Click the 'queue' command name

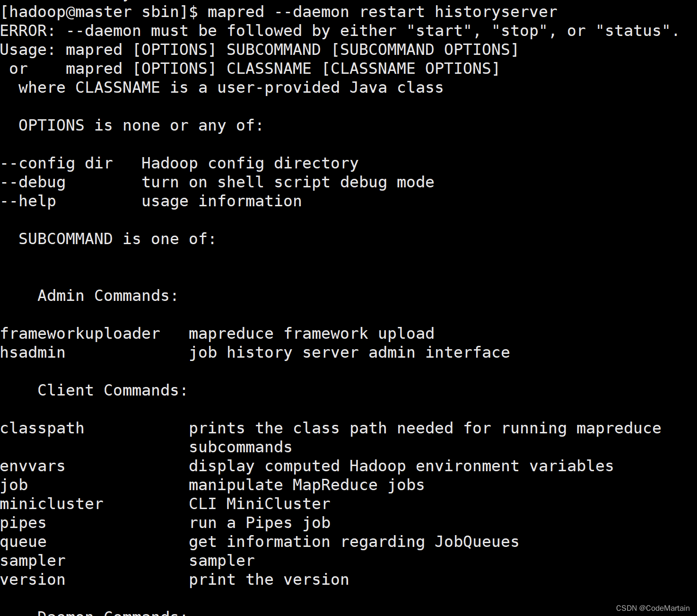(23, 542)
